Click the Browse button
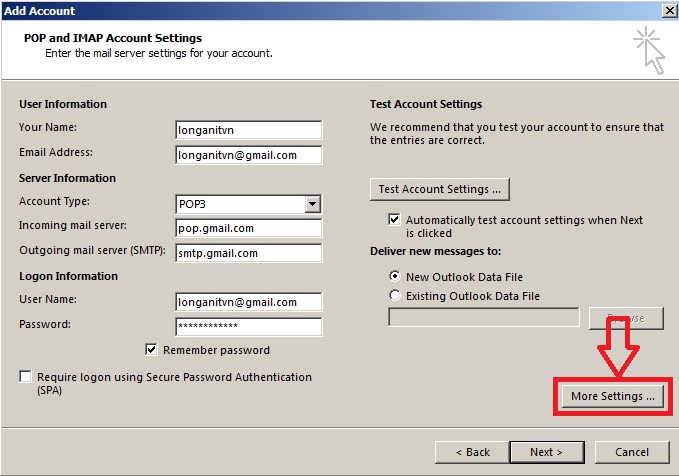 coord(626,318)
